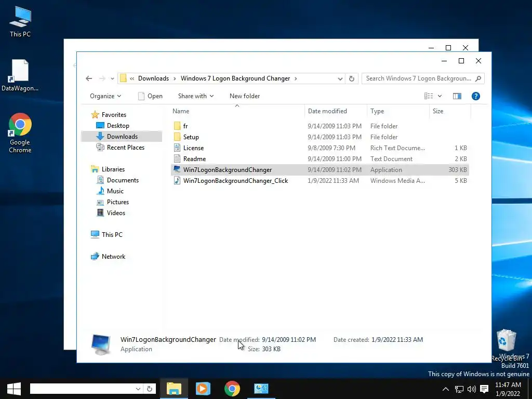Click Win7LogonBackgroundChanger_Click file name
532x399 pixels.
click(x=235, y=181)
